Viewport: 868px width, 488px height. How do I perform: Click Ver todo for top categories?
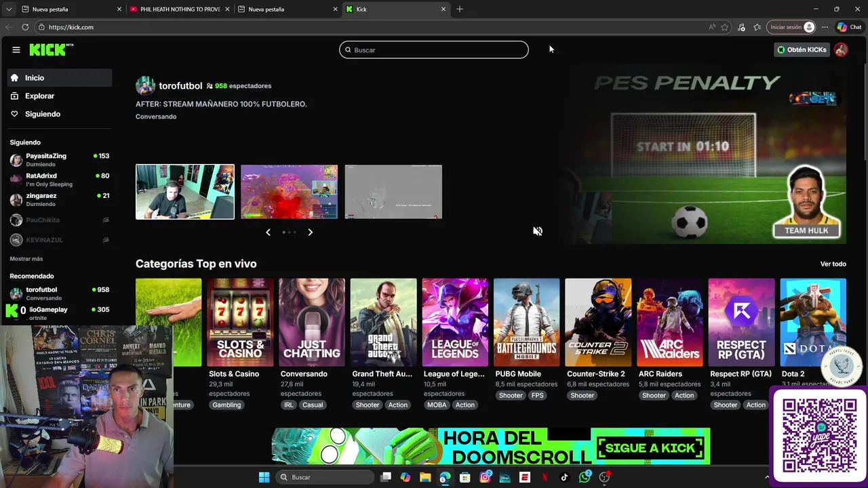[833, 264]
